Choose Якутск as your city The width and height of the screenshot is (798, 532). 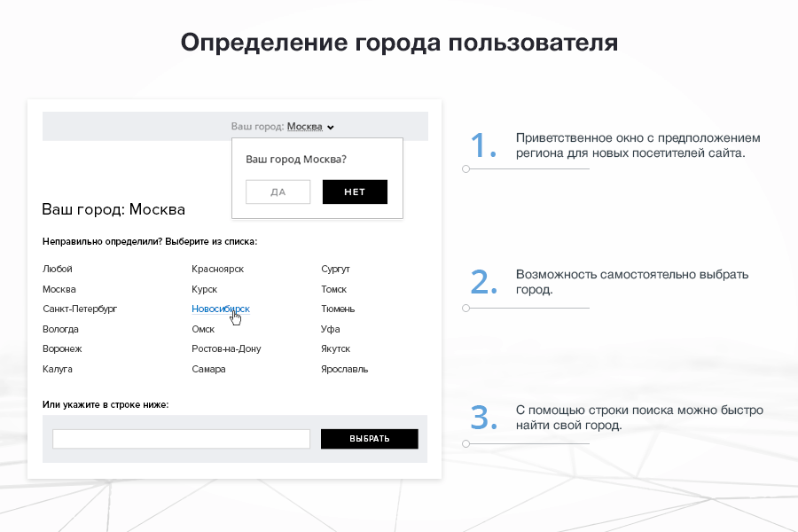pos(334,348)
